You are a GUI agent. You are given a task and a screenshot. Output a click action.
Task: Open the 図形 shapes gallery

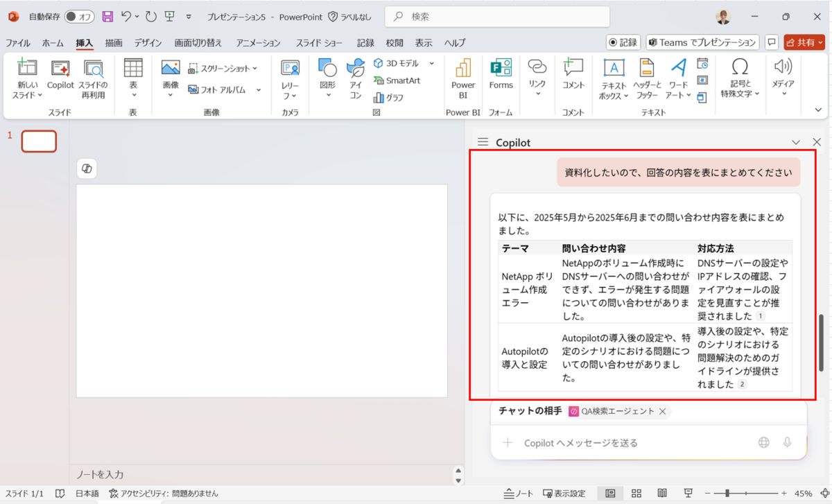(327, 78)
